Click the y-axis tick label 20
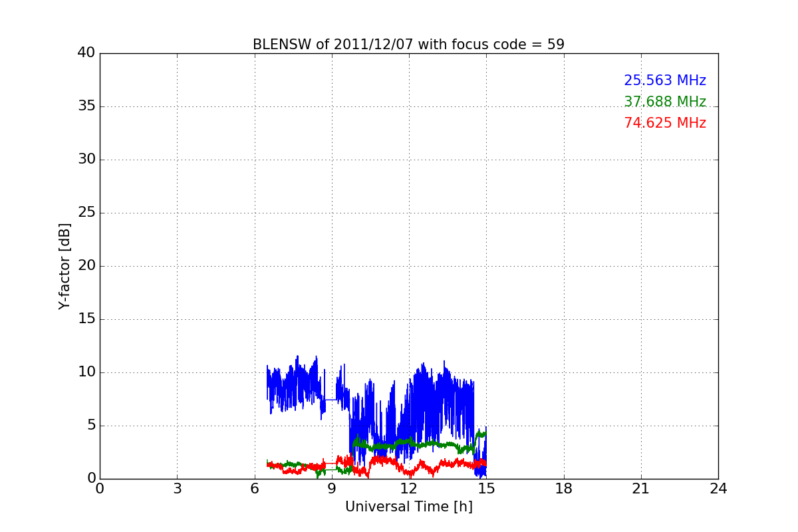 coord(86,266)
